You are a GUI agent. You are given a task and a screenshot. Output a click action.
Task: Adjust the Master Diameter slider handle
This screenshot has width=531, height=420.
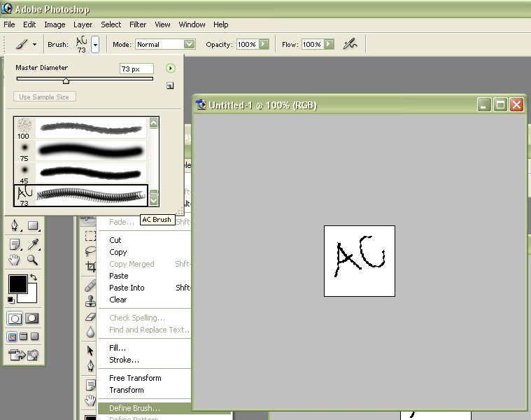(66, 80)
